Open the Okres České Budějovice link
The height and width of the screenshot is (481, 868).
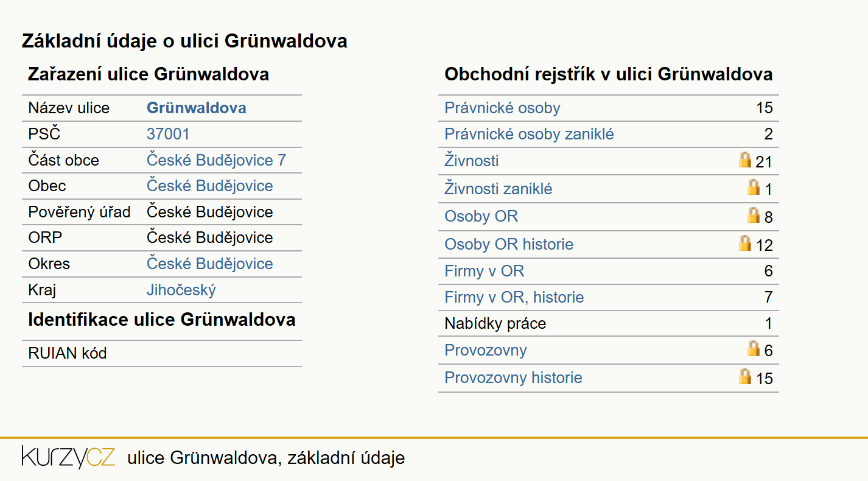(209, 264)
